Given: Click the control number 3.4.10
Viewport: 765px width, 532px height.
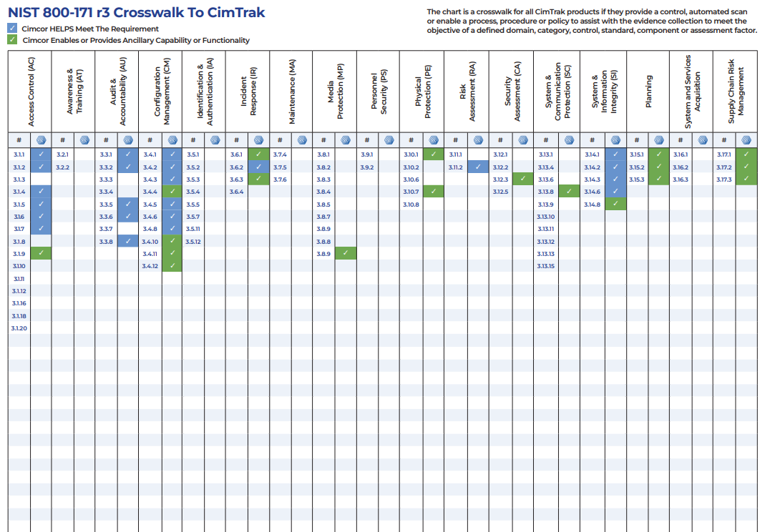Looking at the screenshot, I should (150, 242).
